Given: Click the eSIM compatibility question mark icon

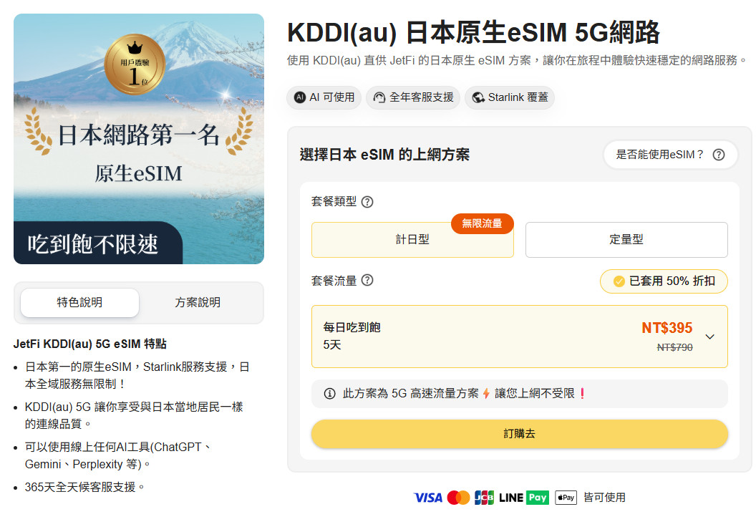Looking at the screenshot, I should coord(719,155).
